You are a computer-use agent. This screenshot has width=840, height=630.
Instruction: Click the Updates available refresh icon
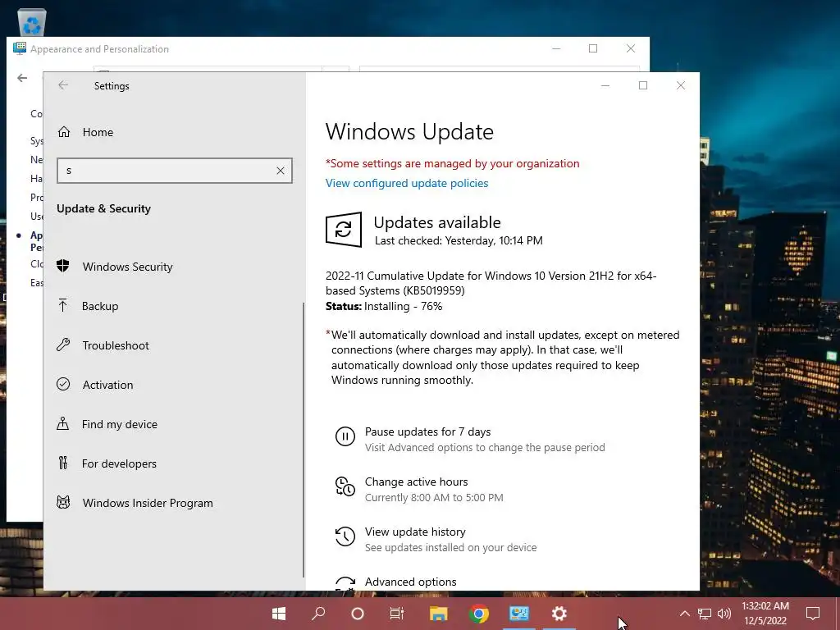(x=344, y=230)
